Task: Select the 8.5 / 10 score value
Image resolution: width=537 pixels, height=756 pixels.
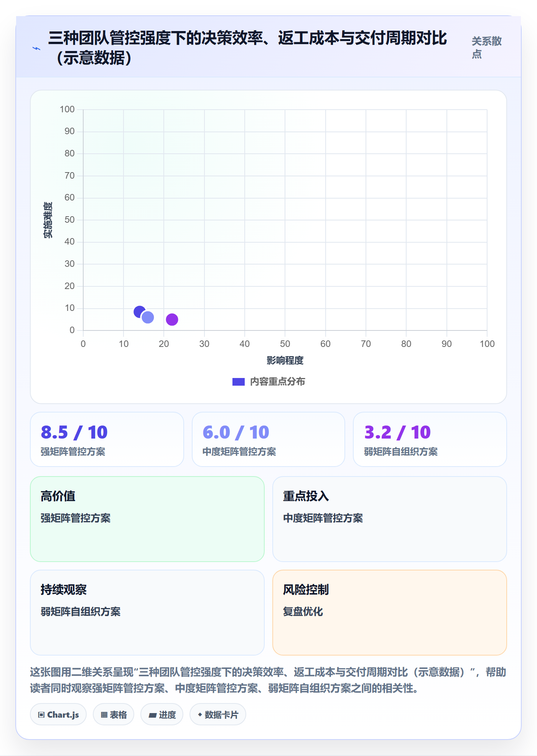Action: [x=74, y=432]
